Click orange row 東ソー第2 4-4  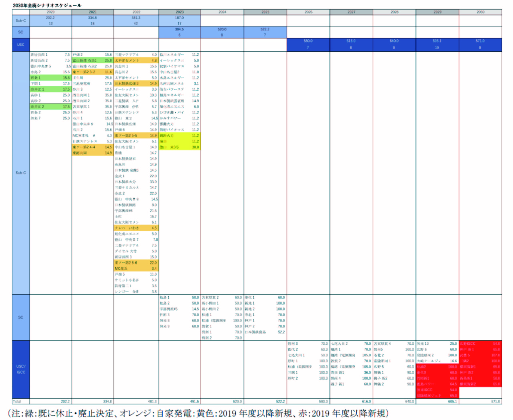(x=93, y=147)
